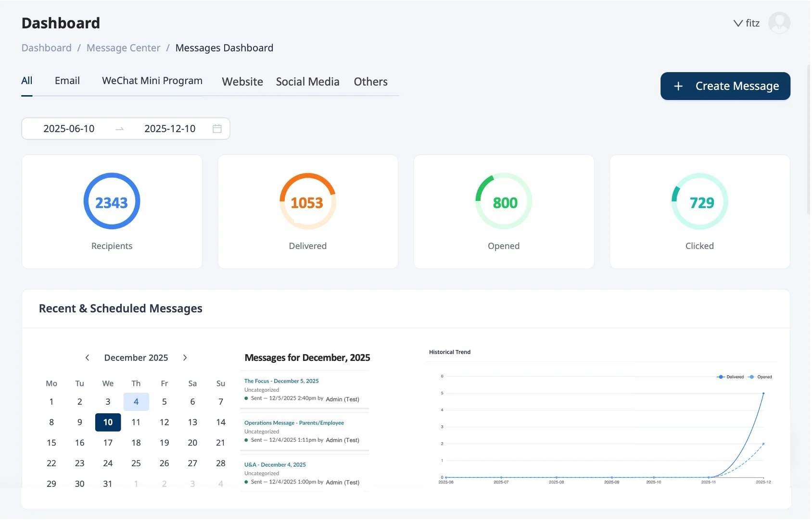
Task: Select December 28 in the calendar
Action: [x=221, y=464]
